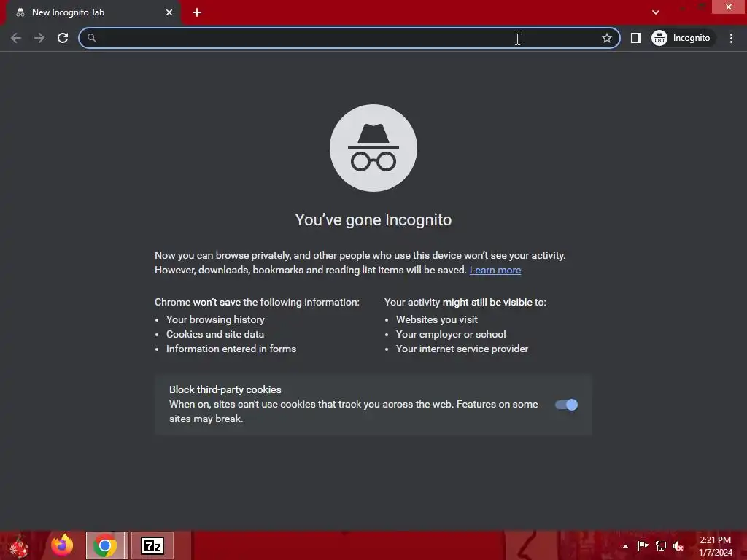Screen dimensions: 747x560
Task: Click the 'Block third-party cookies' title
Action: click(225, 389)
